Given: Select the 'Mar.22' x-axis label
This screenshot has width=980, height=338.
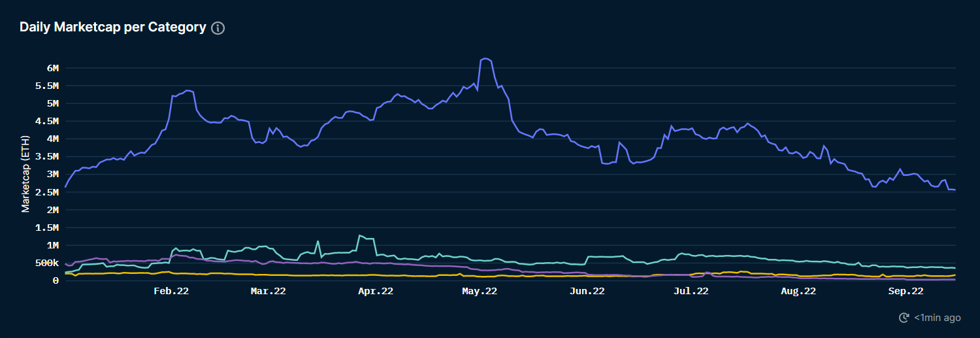Looking at the screenshot, I should [269, 292].
